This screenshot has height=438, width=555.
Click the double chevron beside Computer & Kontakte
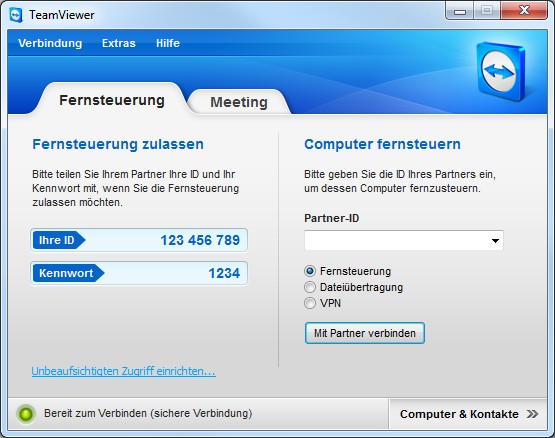[532, 414]
